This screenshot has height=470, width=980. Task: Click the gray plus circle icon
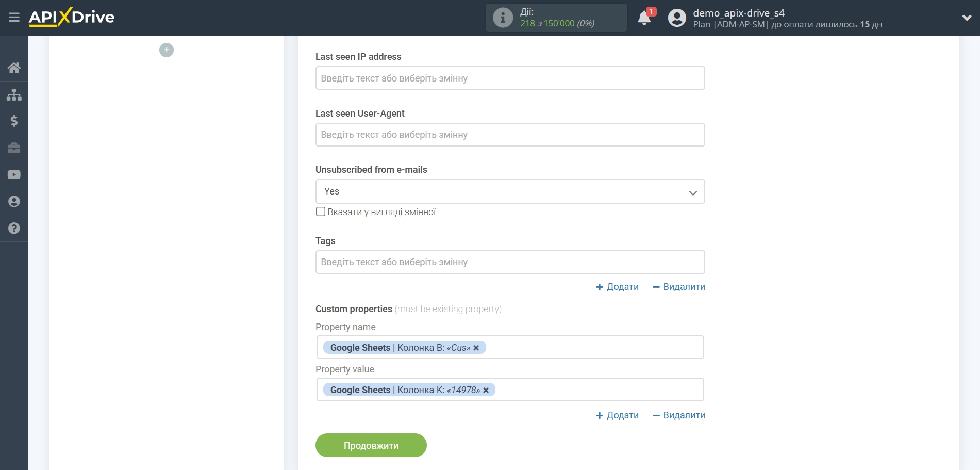click(x=167, y=50)
